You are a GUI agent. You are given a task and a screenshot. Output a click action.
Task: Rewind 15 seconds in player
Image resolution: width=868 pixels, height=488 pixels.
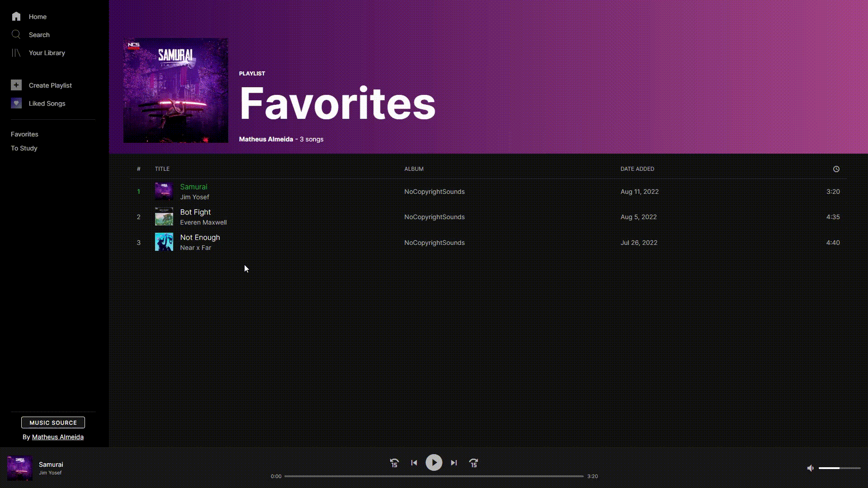tap(394, 463)
